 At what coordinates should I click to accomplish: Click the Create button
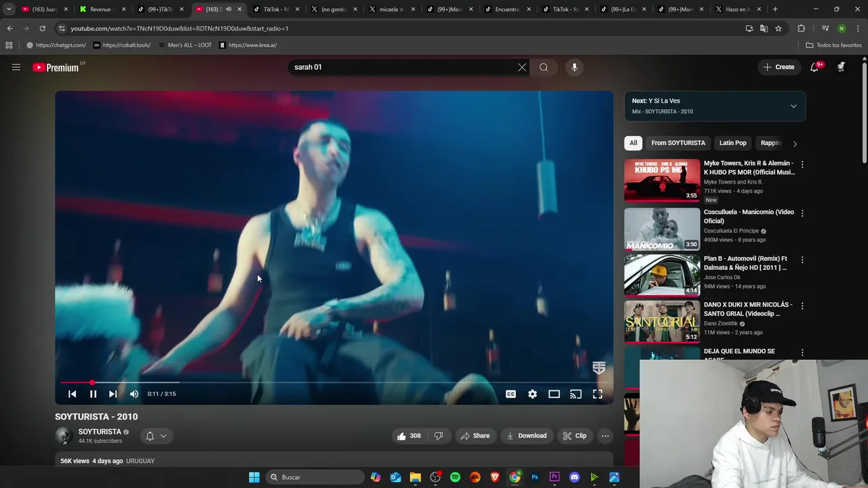778,67
